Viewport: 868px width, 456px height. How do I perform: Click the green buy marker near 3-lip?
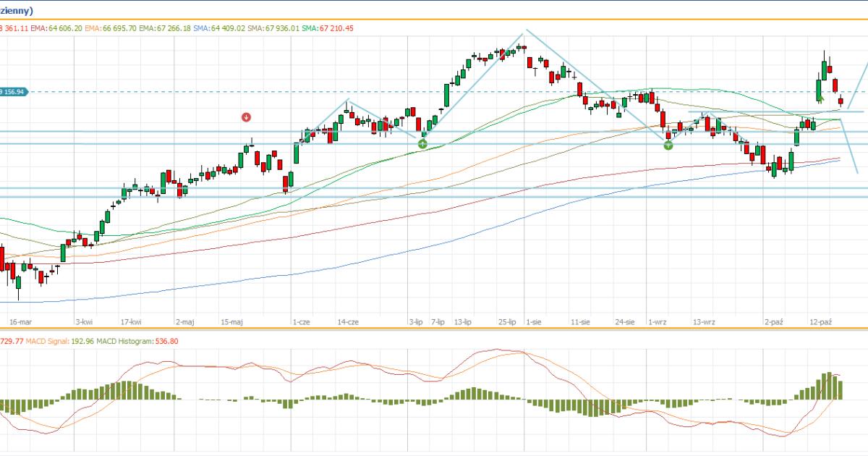point(422,144)
